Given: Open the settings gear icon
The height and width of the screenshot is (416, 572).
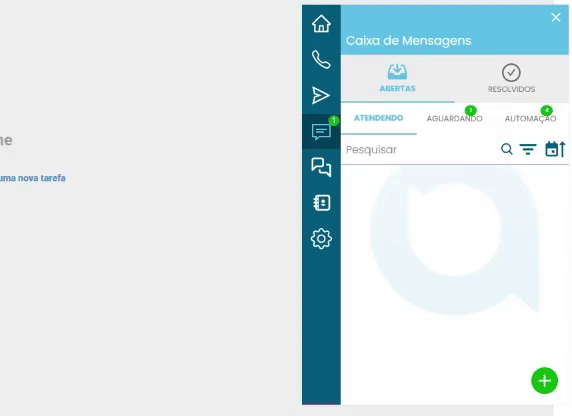Looking at the screenshot, I should coord(321,239).
